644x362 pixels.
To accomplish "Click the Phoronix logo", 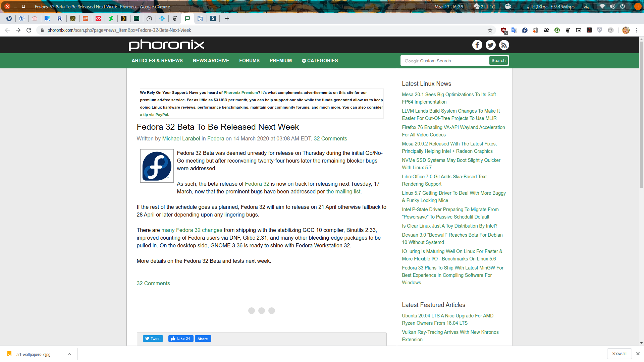I will pos(166,45).
